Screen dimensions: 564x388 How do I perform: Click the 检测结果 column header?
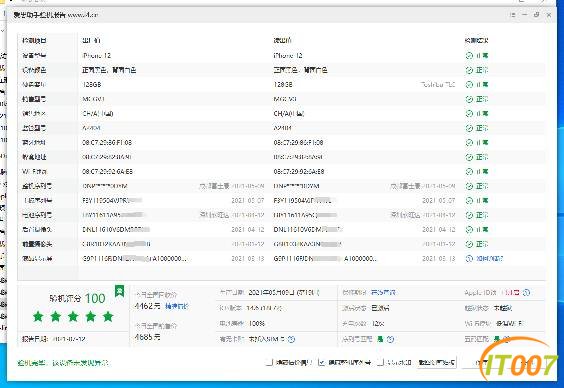pyautogui.click(x=477, y=40)
